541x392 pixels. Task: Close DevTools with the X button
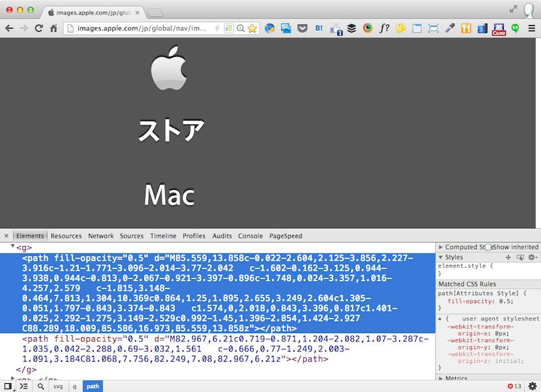click(6, 236)
